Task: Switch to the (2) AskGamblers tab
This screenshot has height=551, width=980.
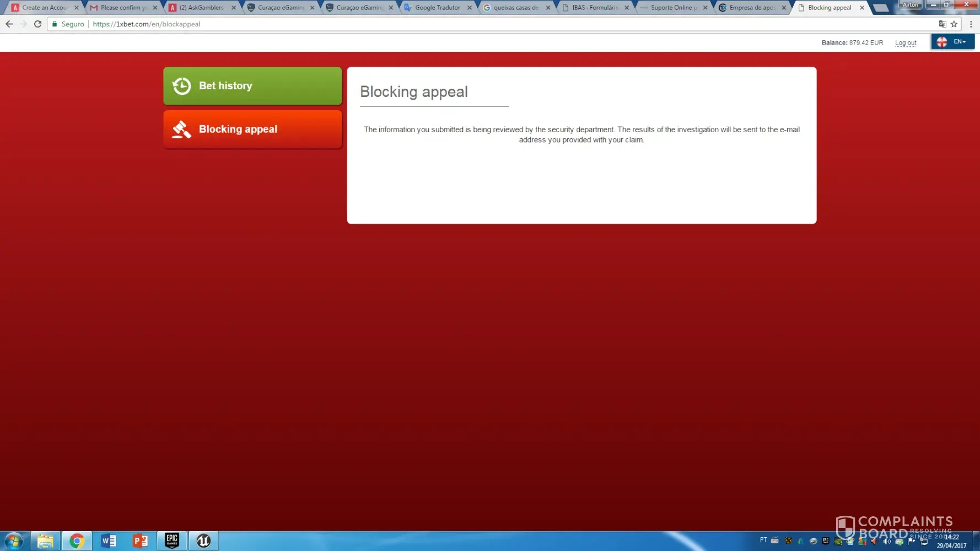Action: tap(202, 8)
